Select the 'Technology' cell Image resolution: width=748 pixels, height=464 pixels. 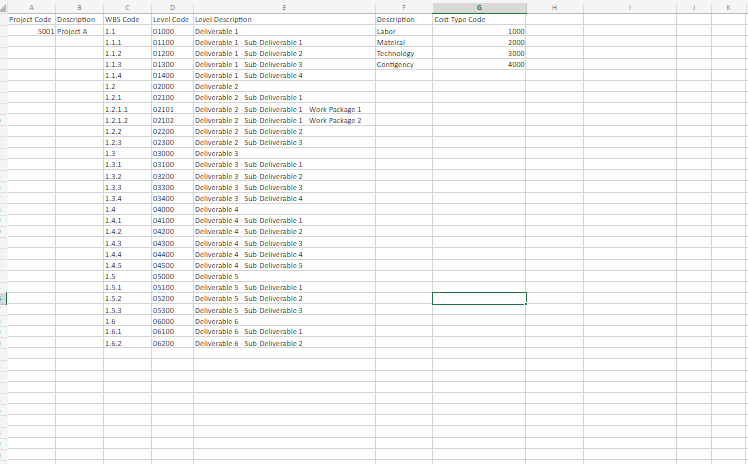coord(404,53)
